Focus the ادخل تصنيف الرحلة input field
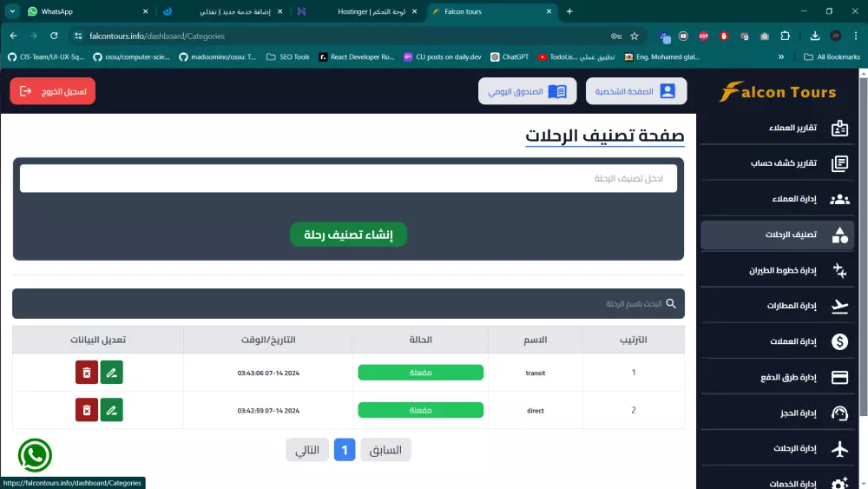The height and width of the screenshot is (489, 868). [x=348, y=178]
